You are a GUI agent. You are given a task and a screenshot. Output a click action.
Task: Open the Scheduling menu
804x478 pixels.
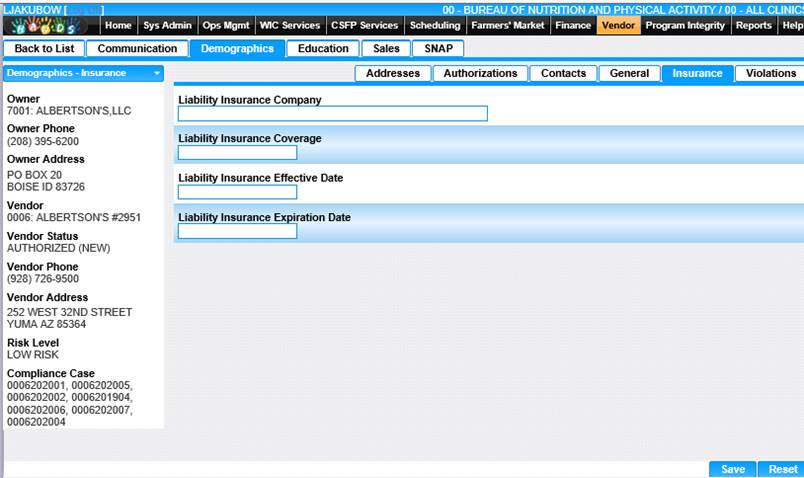tap(435, 25)
